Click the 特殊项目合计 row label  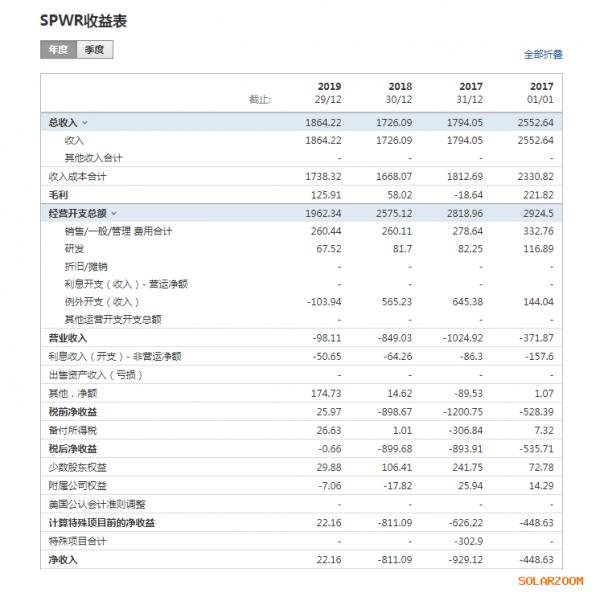pos(77,541)
